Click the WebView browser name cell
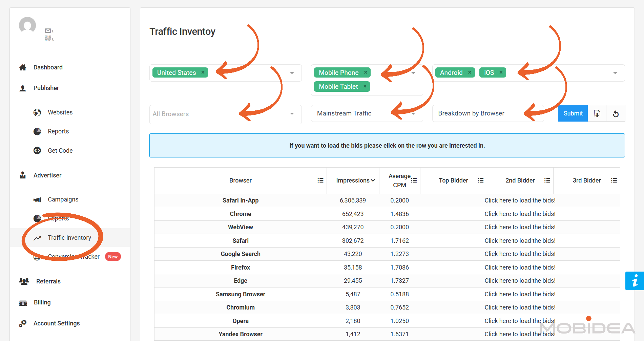Screen dimensions: 644x341 pyautogui.click(x=241, y=227)
